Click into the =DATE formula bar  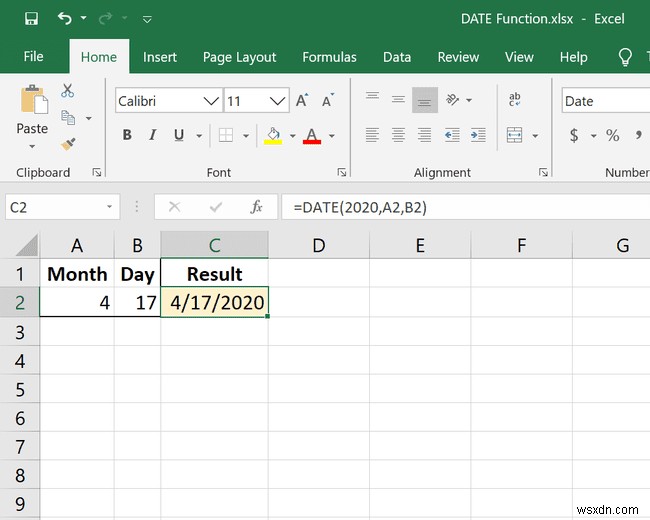[x=466, y=207]
